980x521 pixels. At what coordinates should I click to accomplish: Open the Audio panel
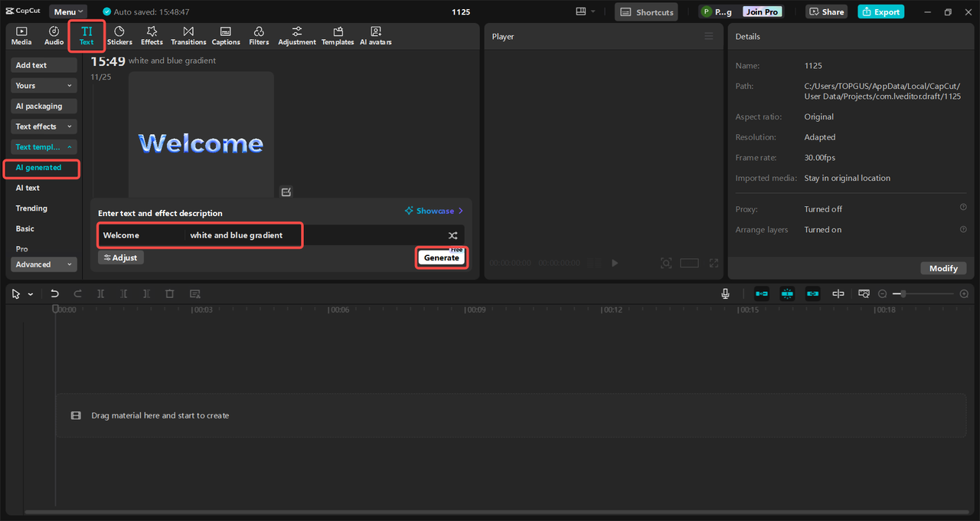[x=54, y=35]
